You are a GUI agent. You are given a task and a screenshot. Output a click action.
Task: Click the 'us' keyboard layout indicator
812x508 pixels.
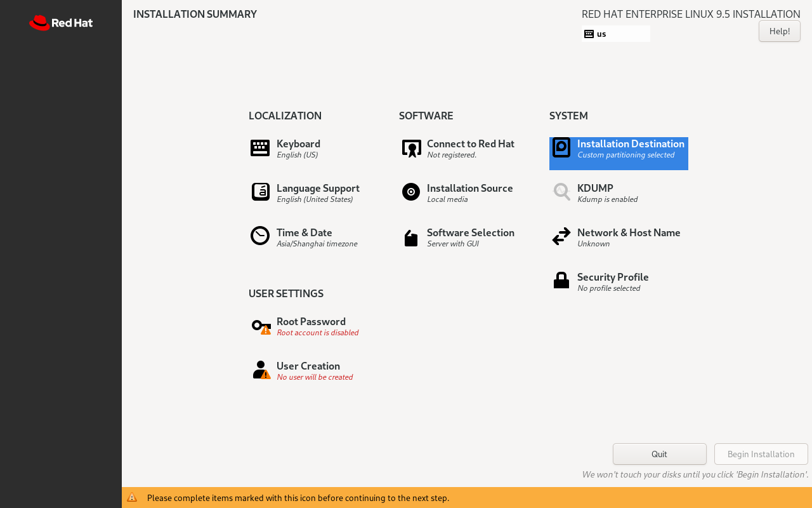click(x=616, y=34)
